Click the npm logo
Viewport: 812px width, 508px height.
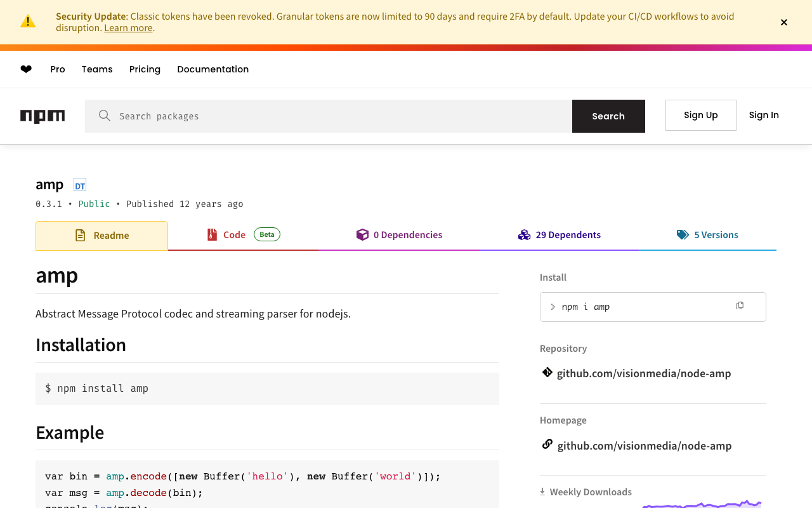click(43, 116)
